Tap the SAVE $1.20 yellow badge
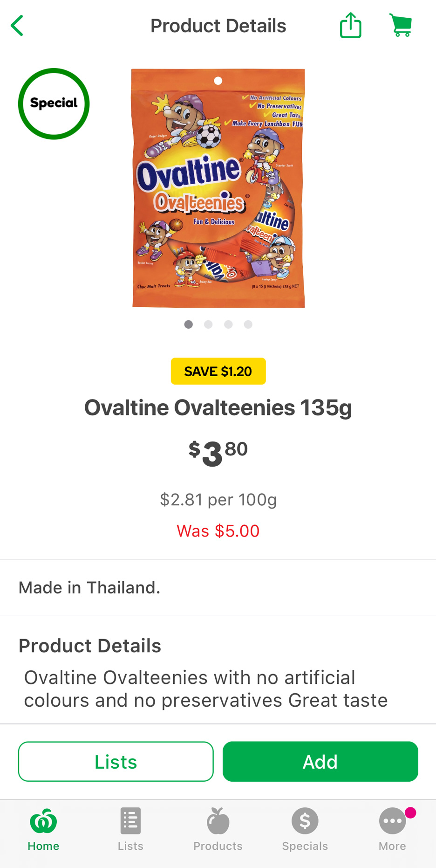This screenshot has height=868, width=436. coord(218,371)
